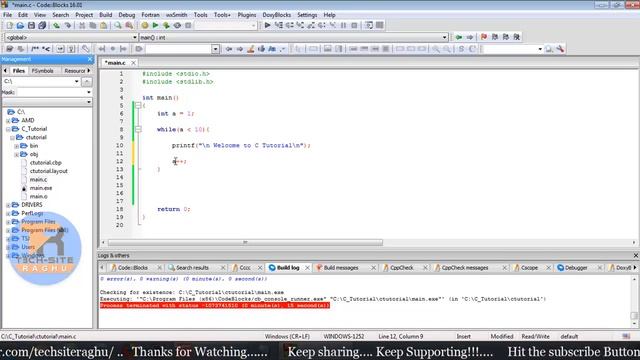Click the Build and run icon
This screenshot has height=360, width=640.
[166, 25]
